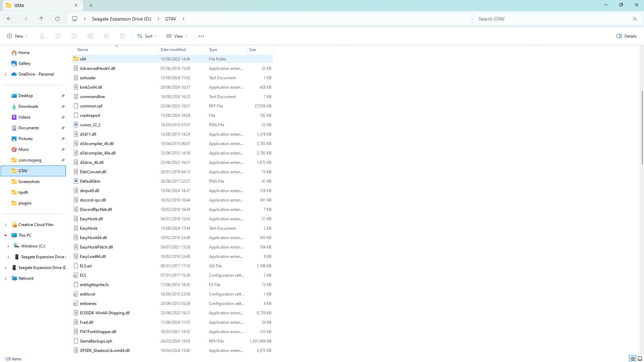
Task: Click the Paste clipboard icon
Action: [74, 36]
